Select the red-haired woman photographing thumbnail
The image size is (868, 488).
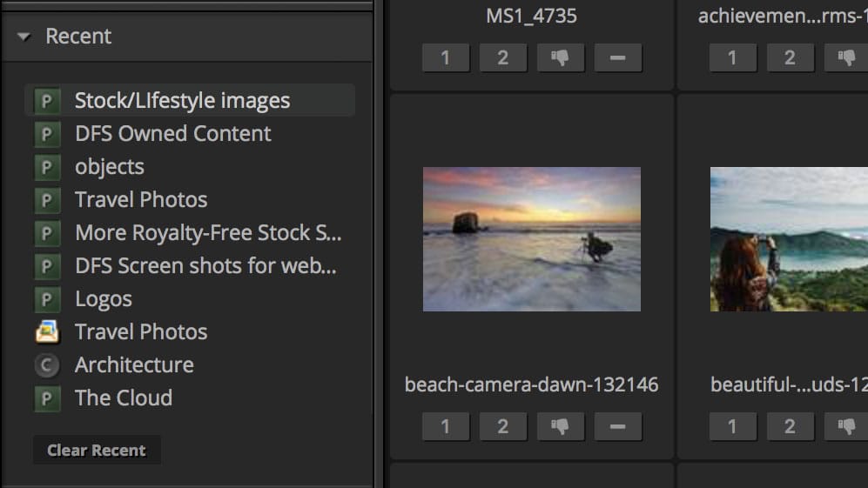[x=788, y=239]
